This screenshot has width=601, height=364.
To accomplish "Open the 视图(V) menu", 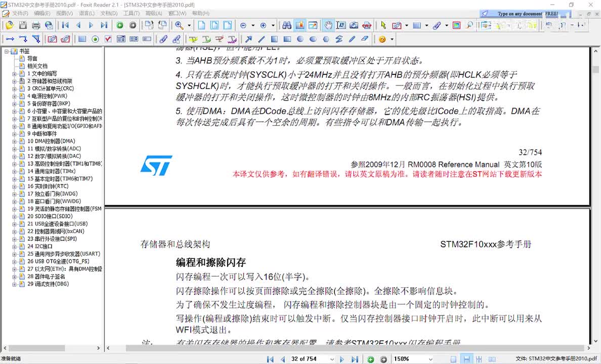I will tap(64, 14).
